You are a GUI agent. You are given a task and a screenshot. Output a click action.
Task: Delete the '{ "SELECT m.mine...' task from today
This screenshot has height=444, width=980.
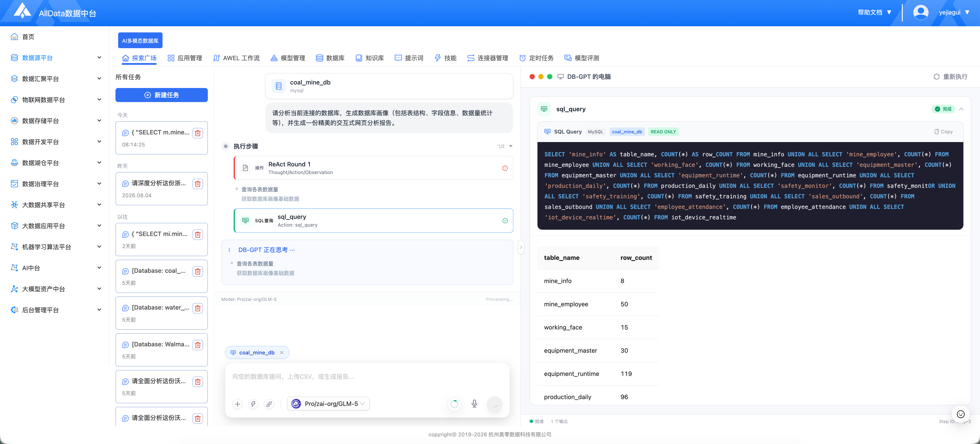[198, 133]
